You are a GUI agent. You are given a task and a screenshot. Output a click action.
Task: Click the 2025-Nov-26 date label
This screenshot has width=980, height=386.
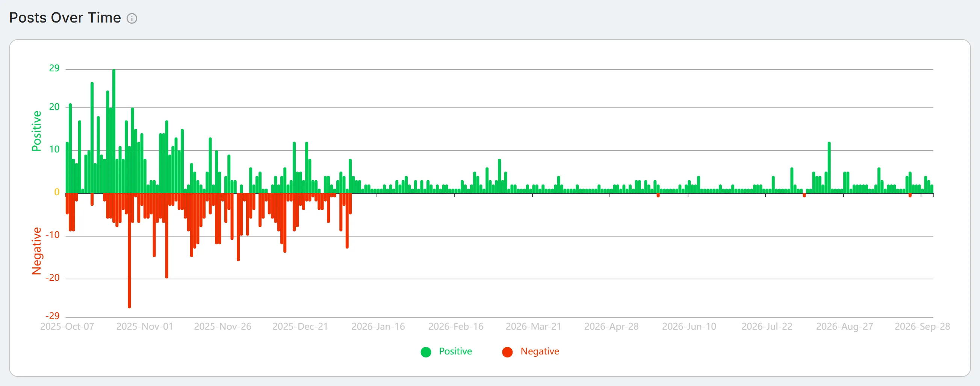(x=222, y=327)
